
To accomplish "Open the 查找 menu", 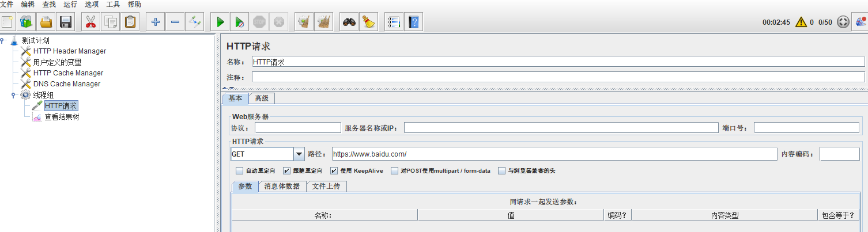I will [49, 4].
